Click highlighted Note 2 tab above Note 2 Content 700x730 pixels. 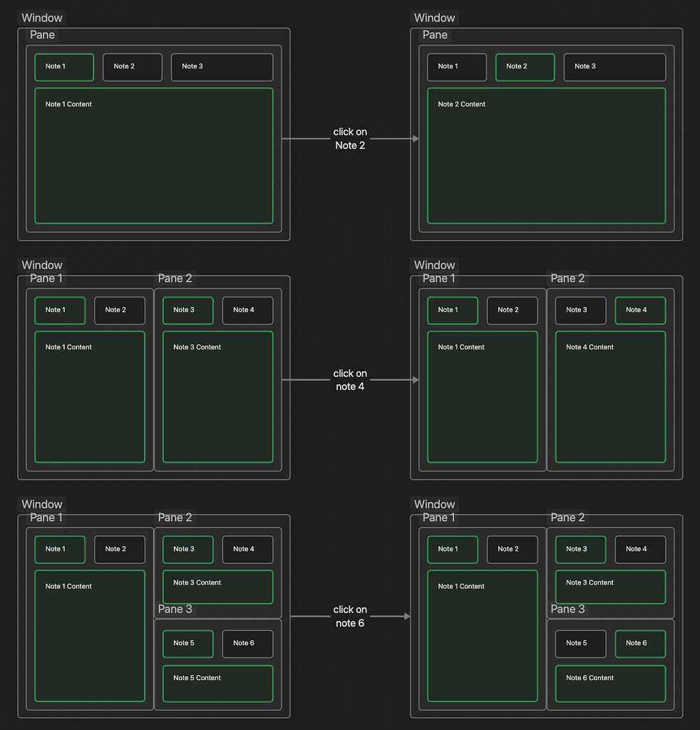pos(525,67)
